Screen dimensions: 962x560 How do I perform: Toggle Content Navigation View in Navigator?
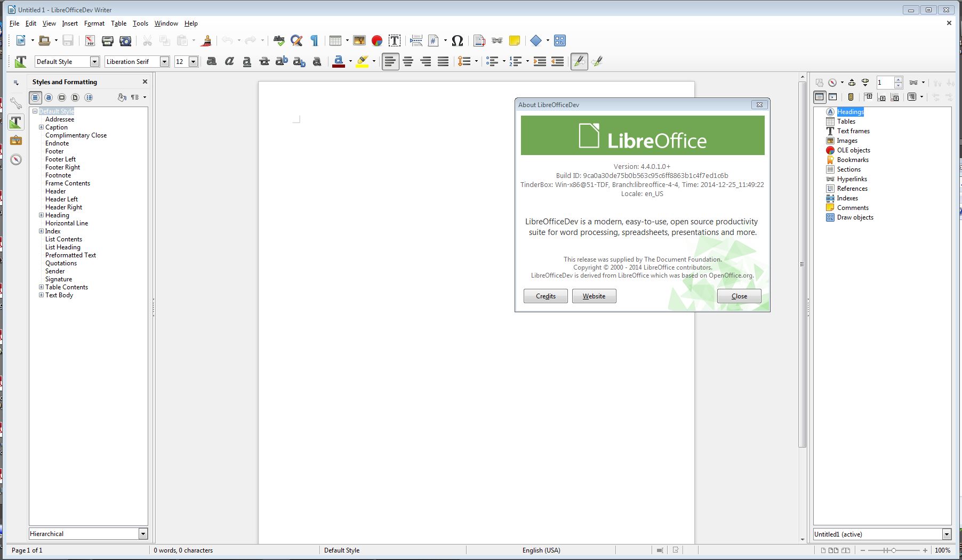point(819,97)
